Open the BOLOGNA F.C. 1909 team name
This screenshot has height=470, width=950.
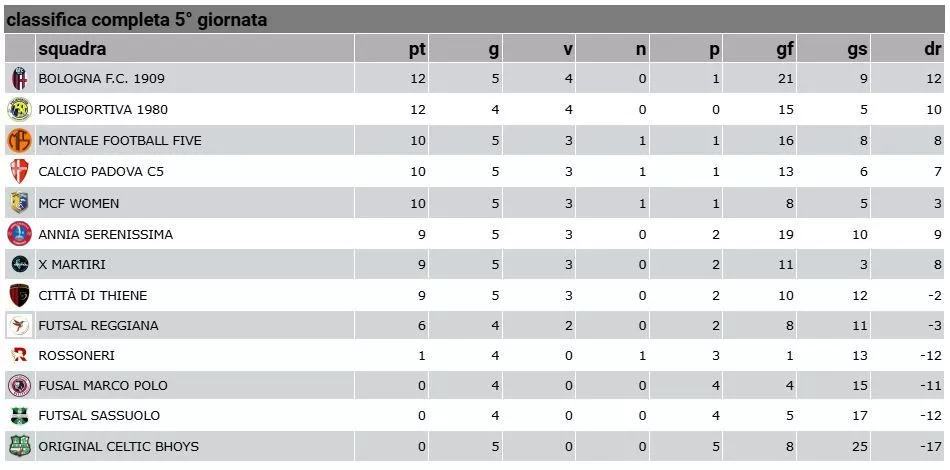click(101, 79)
